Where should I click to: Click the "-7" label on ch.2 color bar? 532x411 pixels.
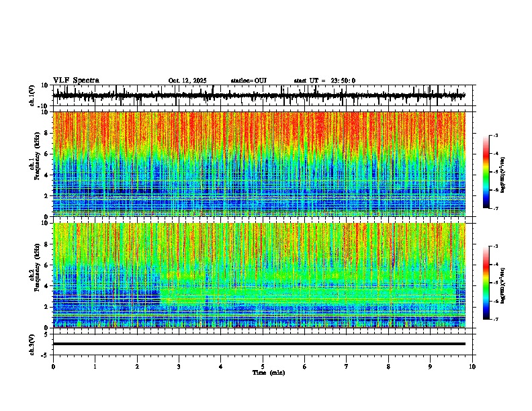[495, 320]
